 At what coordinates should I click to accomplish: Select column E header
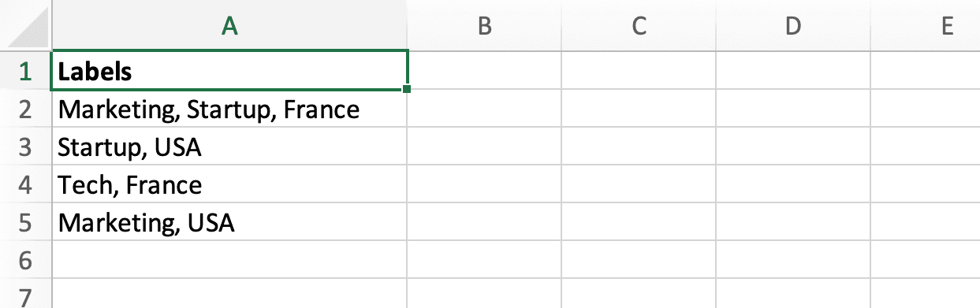[x=925, y=25]
